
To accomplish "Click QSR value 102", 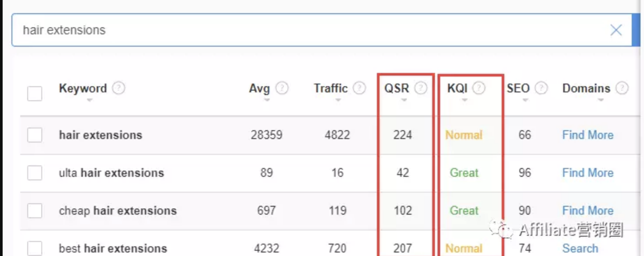I will point(403,211).
